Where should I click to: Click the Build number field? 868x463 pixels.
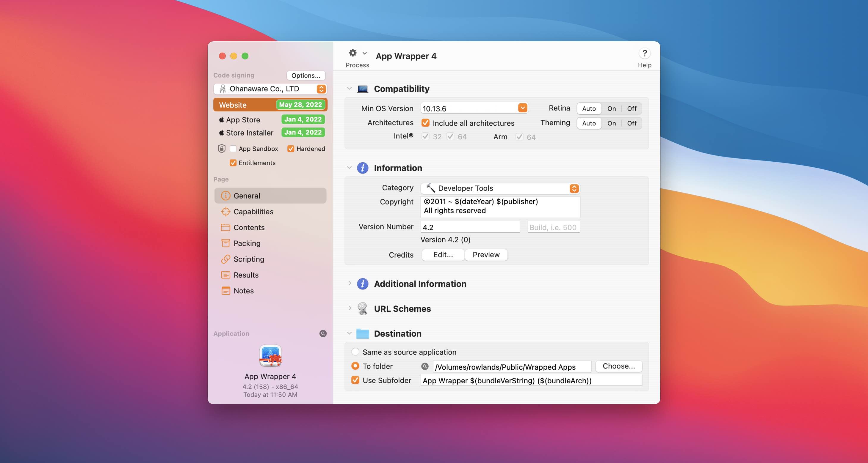[553, 227]
